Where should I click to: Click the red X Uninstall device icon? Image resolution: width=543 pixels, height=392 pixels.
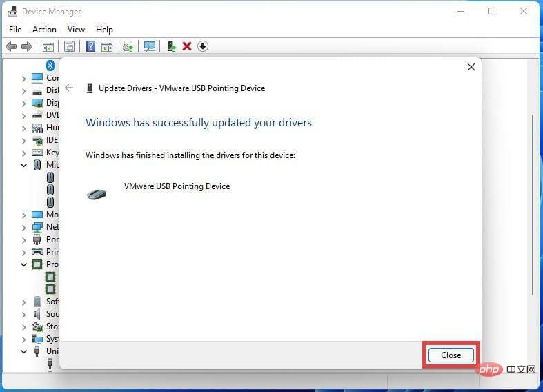point(187,46)
